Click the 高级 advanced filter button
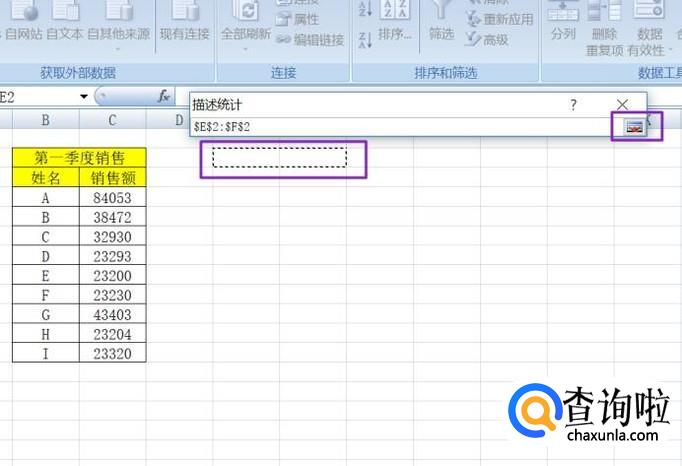The height and width of the screenshot is (466, 682). point(487,40)
